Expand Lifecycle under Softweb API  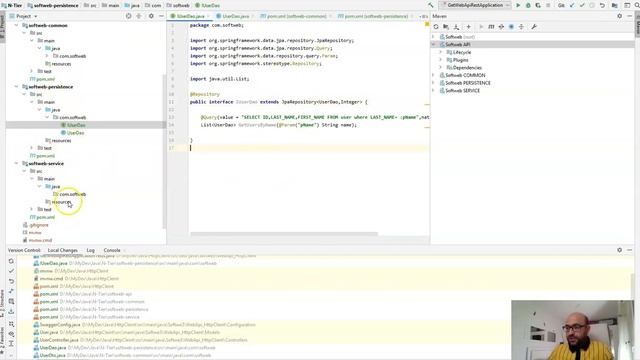tap(441, 52)
